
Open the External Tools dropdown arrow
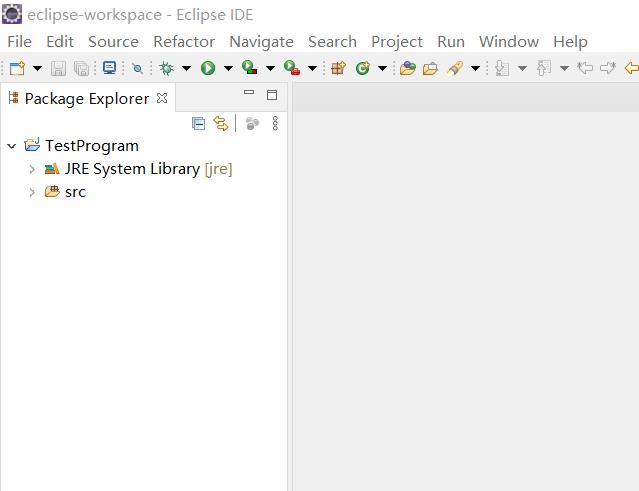pos(312,68)
